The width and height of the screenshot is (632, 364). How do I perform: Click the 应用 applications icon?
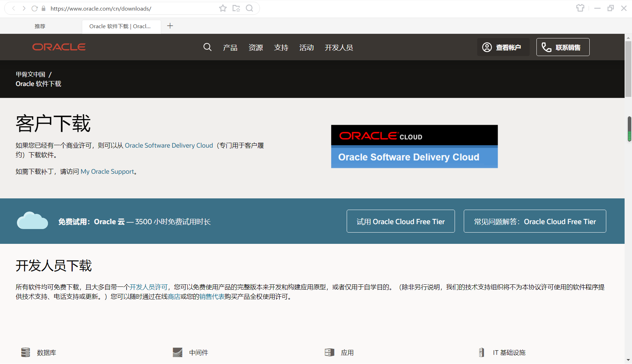329,352
